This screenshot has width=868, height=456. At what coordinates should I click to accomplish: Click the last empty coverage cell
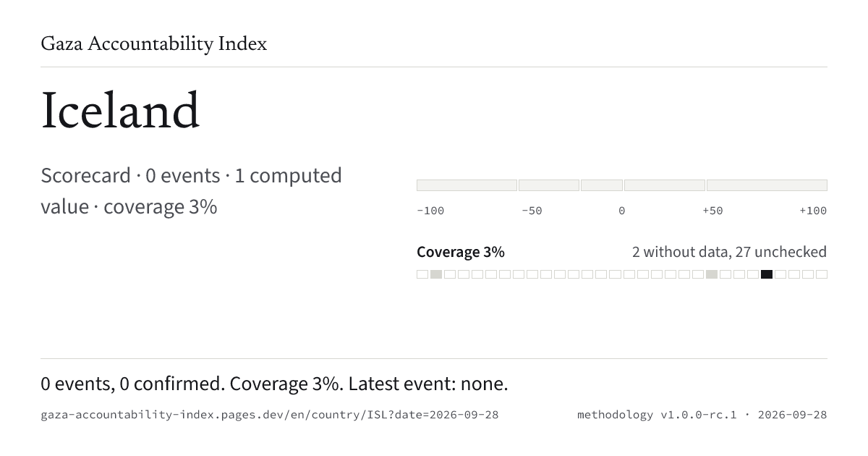[x=822, y=274]
